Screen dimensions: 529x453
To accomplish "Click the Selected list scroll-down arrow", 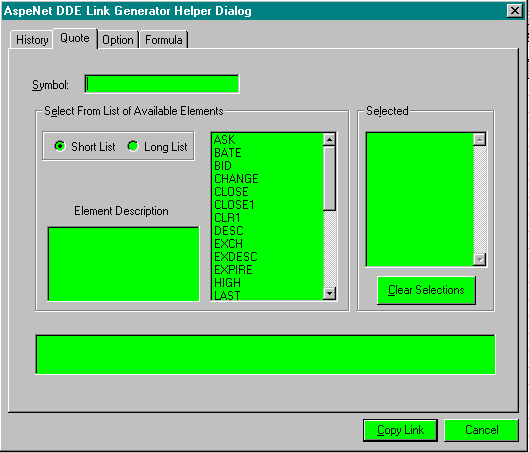I will point(479,259).
